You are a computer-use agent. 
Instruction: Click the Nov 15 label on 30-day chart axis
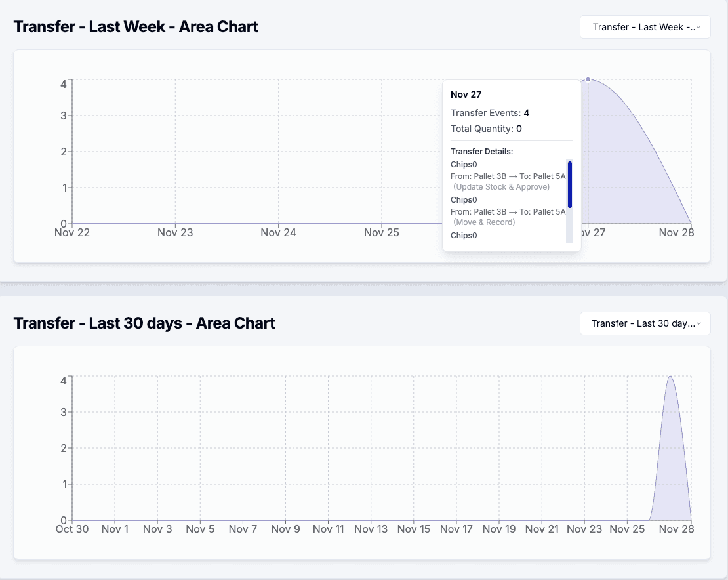[414, 529]
